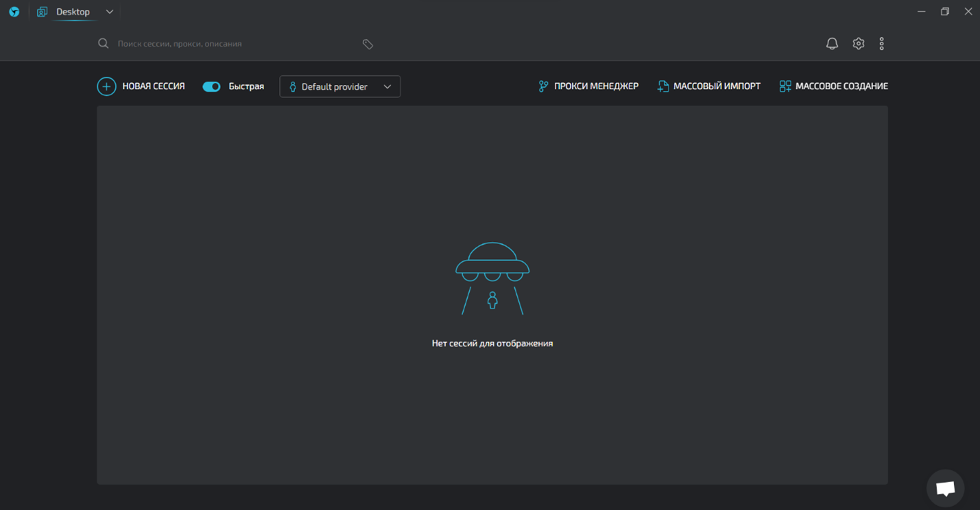This screenshot has height=510, width=980.
Task: Click the UFO empty-state illustration
Action: [x=492, y=278]
